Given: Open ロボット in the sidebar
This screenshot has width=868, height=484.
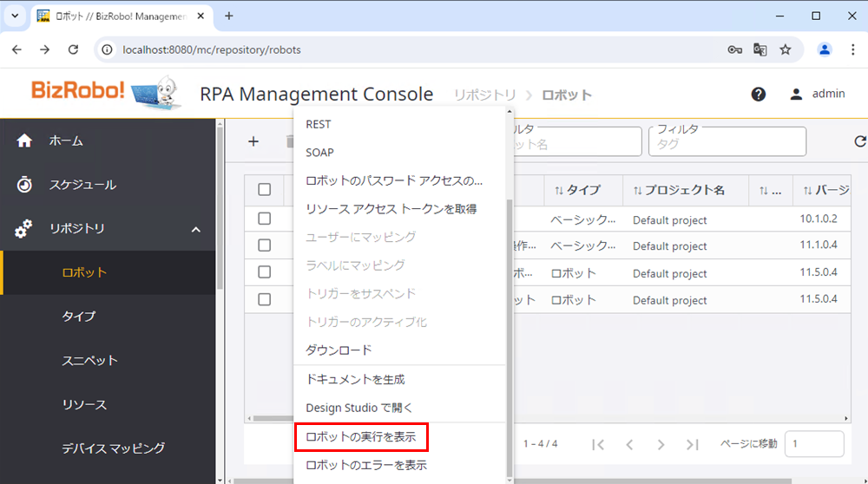Looking at the screenshot, I should [x=84, y=272].
